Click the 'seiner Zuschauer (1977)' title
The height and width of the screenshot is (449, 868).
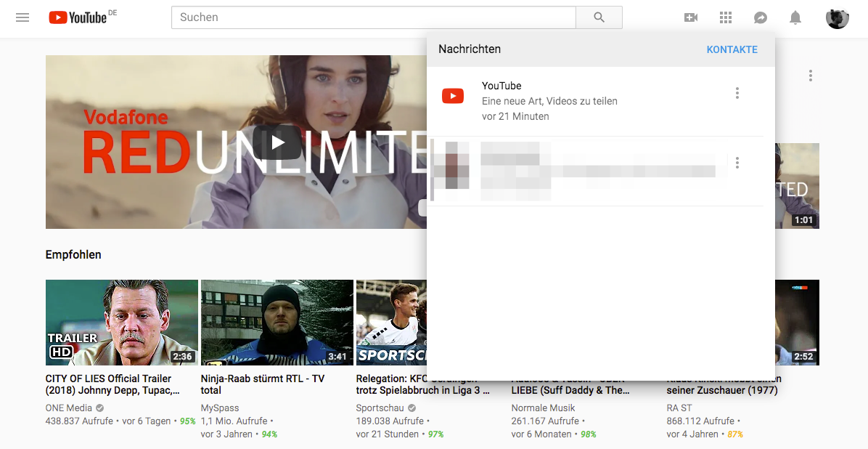pos(722,390)
